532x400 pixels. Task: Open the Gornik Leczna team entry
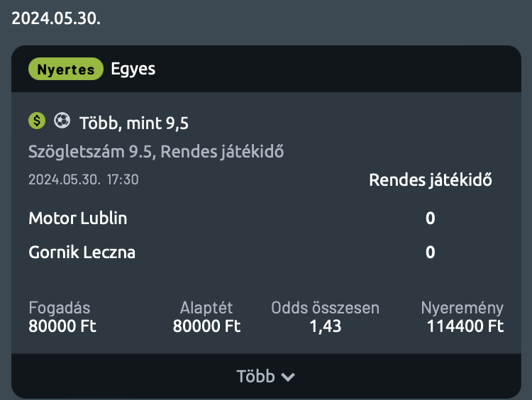[82, 252]
